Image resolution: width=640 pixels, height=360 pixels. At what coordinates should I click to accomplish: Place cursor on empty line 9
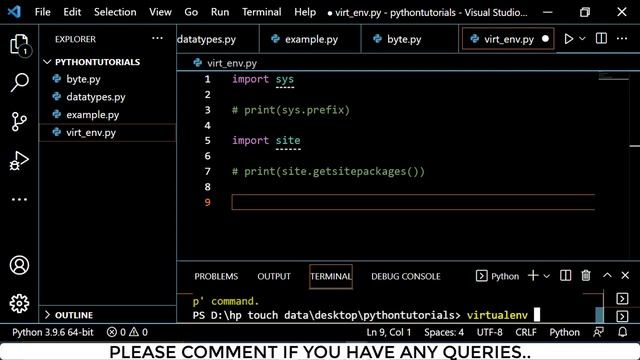(413, 202)
